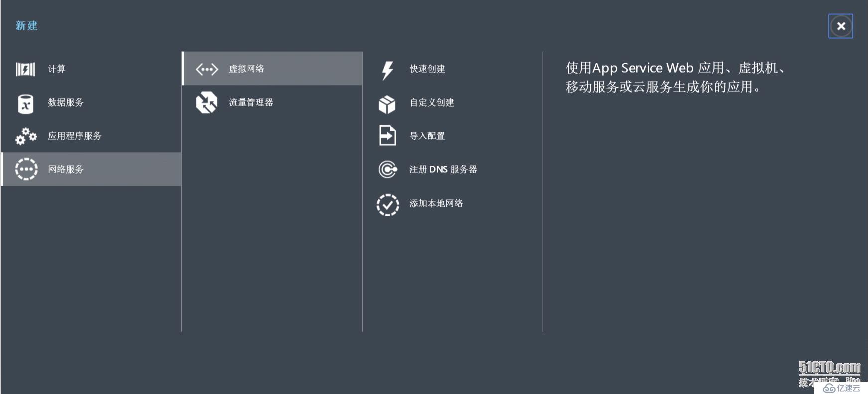Select 数据服务 category
868x394 pixels.
click(91, 102)
